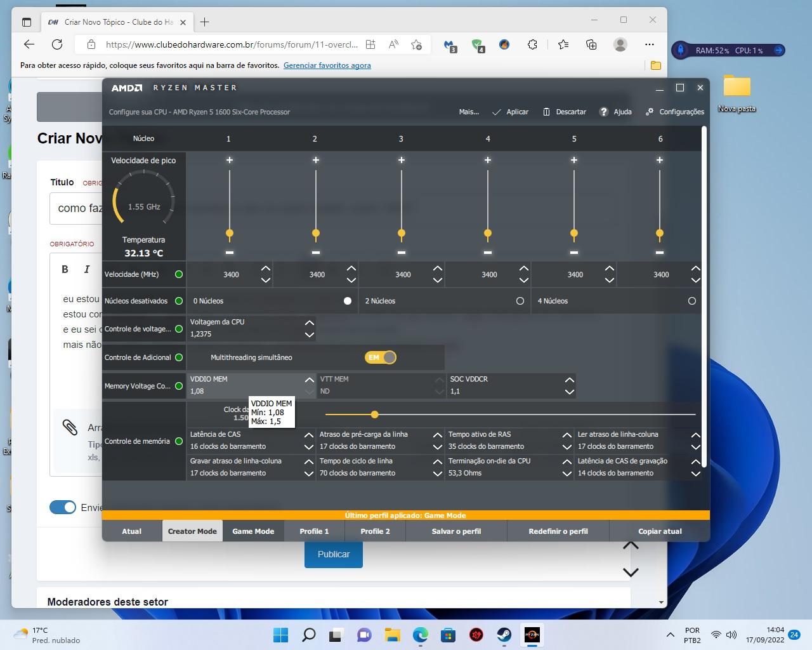
Task: Open Windows Start menu
Action: [280, 635]
